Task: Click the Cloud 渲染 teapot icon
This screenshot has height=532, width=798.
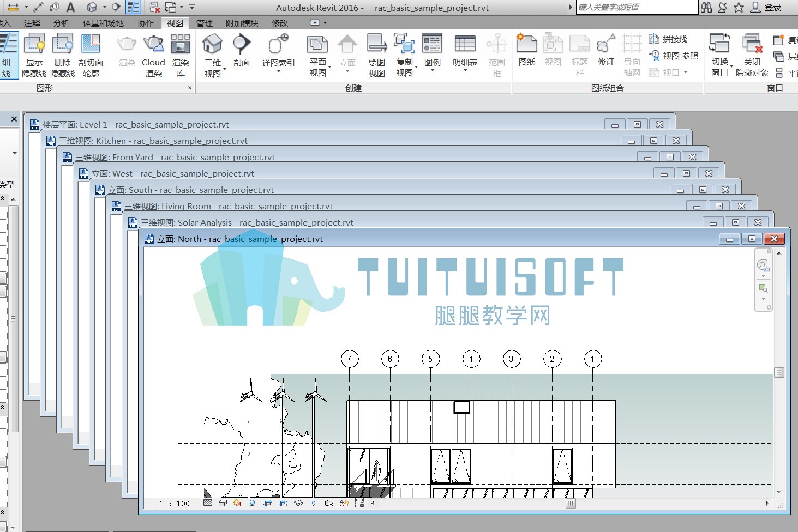Action: tap(153, 44)
